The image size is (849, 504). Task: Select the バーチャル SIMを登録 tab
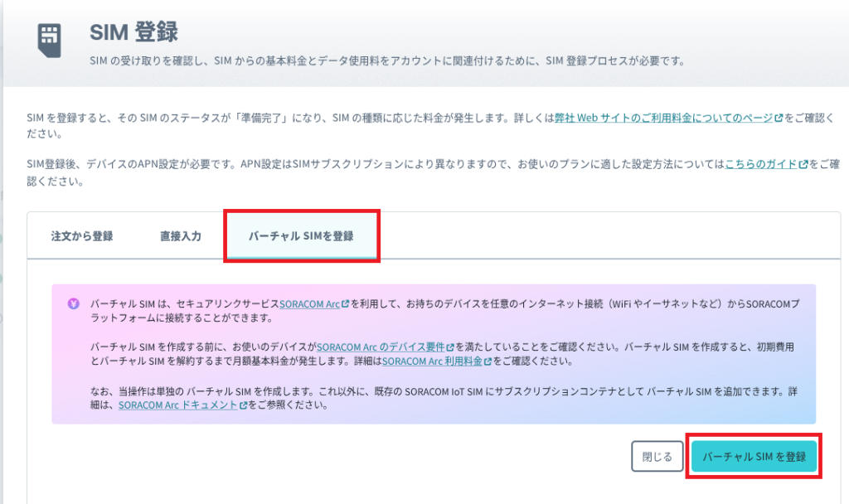tap(301, 236)
